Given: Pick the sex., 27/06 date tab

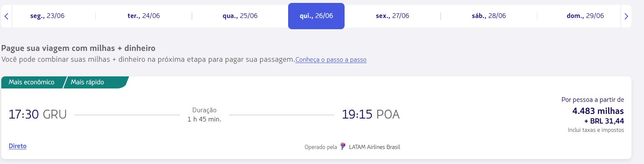Looking at the screenshot, I should coord(392,16).
